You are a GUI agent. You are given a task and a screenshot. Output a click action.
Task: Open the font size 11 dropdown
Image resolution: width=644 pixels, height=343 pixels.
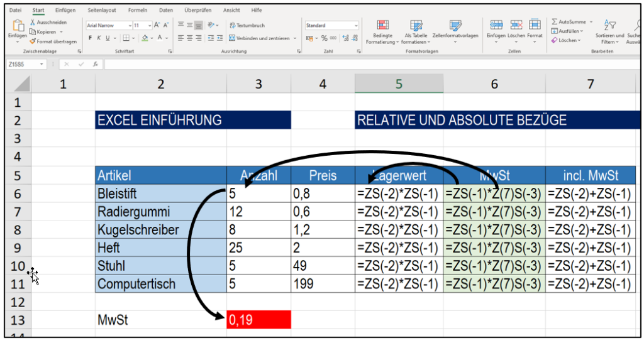(150, 25)
